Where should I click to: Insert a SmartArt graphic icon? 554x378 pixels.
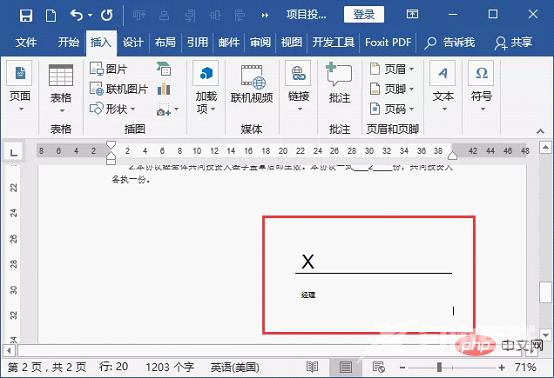(x=164, y=69)
